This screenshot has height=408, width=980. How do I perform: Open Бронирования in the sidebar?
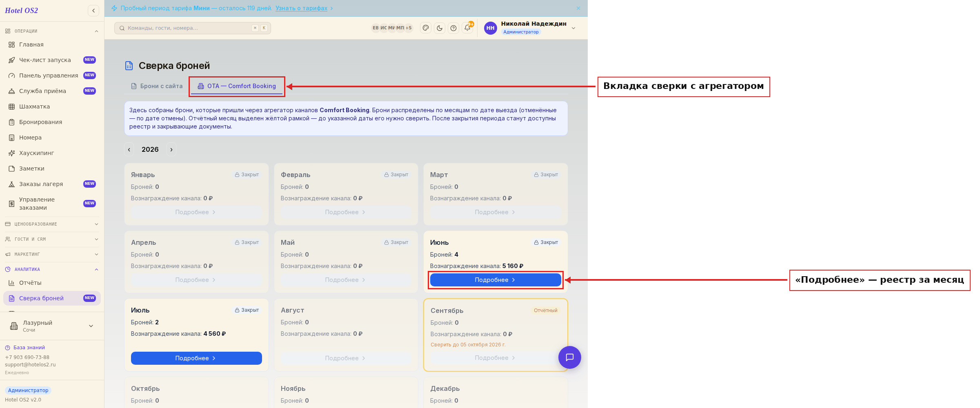52,122
